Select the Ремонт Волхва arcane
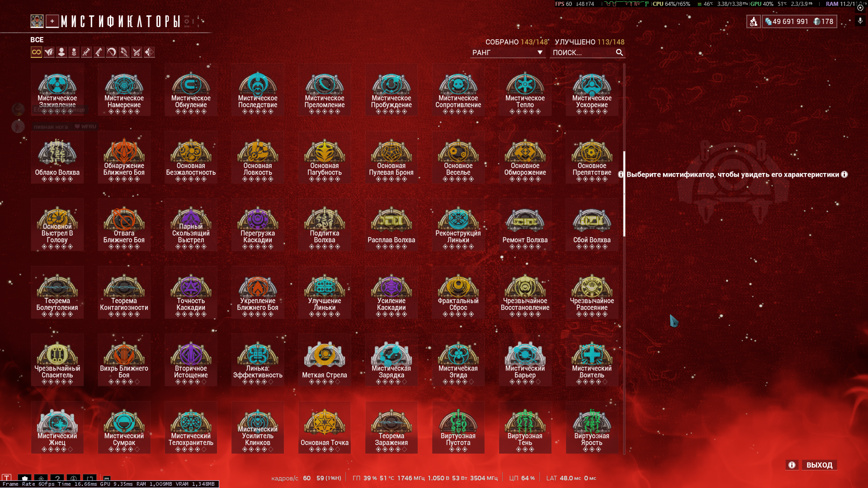This screenshot has height=488, width=868. [525, 225]
